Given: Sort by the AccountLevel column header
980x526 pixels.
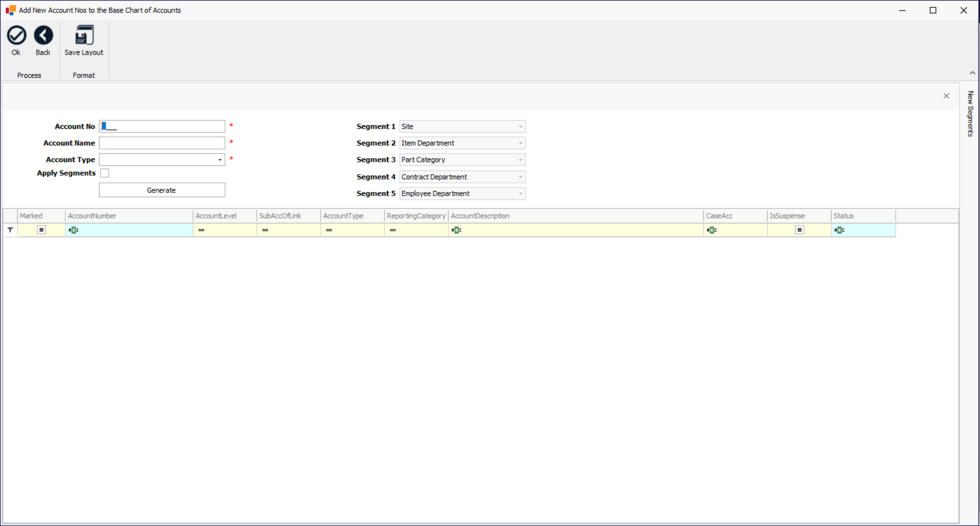Looking at the screenshot, I should pyautogui.click(x=225, y=216).
